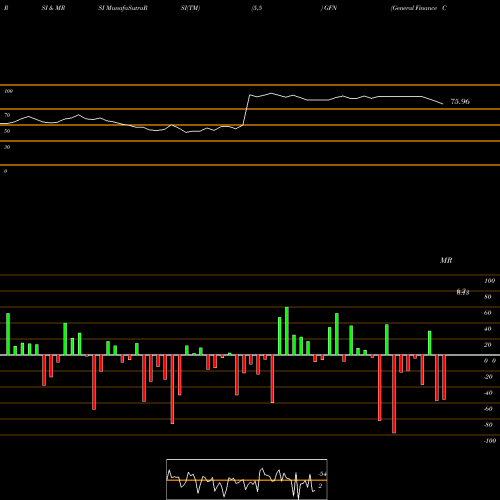
Task: Click the RSI panel axis label 70
Action: click(7, 115)
